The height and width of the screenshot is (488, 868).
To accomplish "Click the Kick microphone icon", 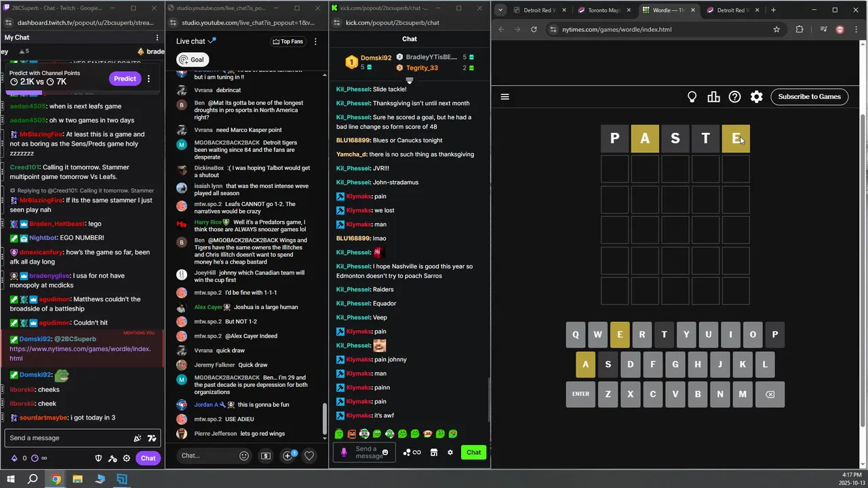I will tap(344, 452).
